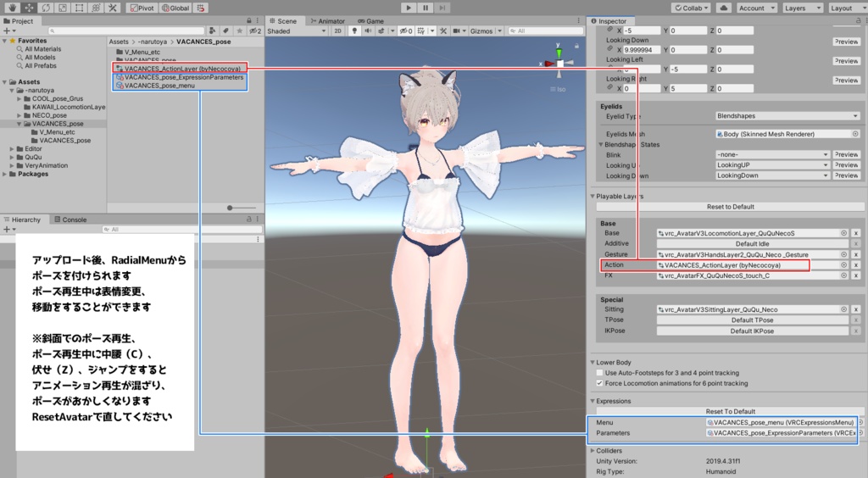The width and height of the screenshot is (868, 478).
Task: Click the Default IKPose button
Action: [753, 331]
